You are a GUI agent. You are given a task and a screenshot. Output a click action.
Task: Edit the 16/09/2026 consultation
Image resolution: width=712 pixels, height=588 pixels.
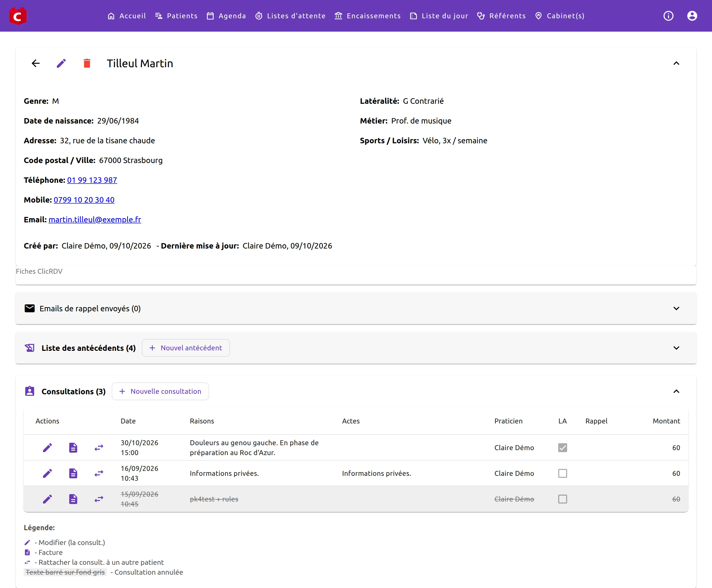click(x=47, y=473)
